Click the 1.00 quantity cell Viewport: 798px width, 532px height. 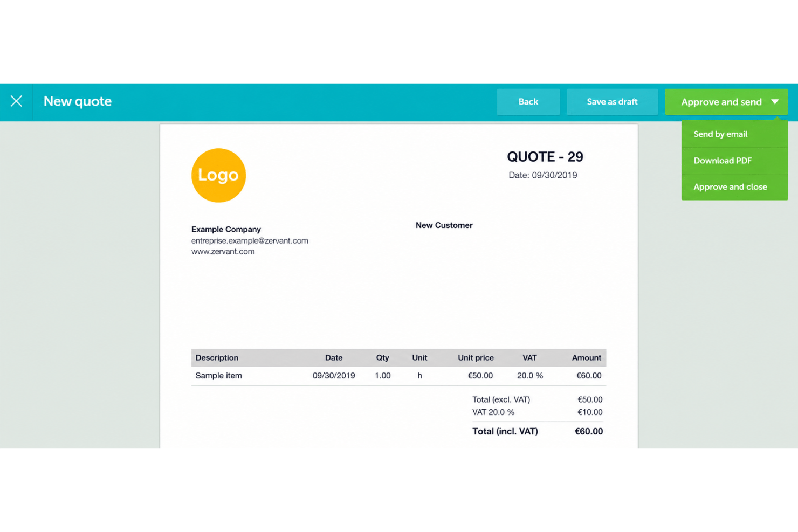(x=382, y=376)
